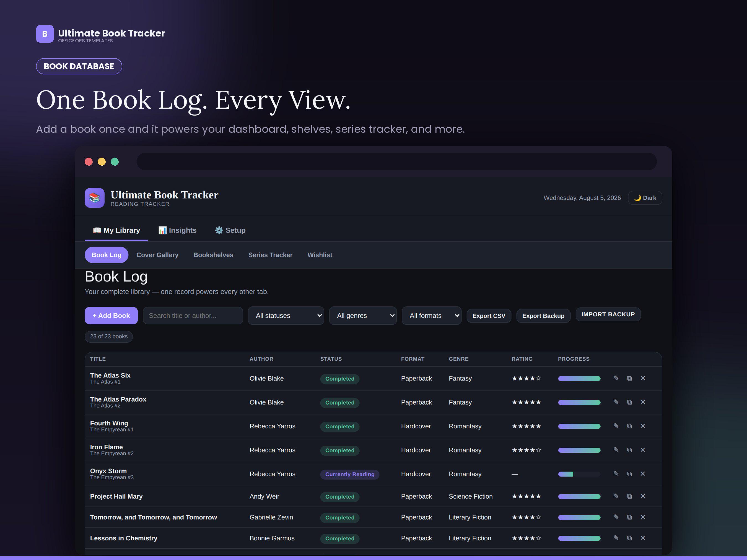
Task: Focus the Search title or author field
Action: coord(193,316)
